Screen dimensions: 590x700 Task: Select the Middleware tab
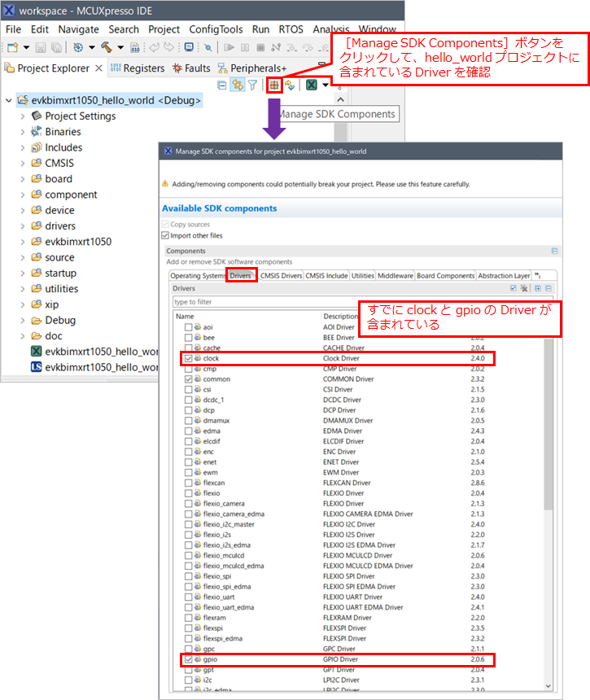(x=396, y=276)
